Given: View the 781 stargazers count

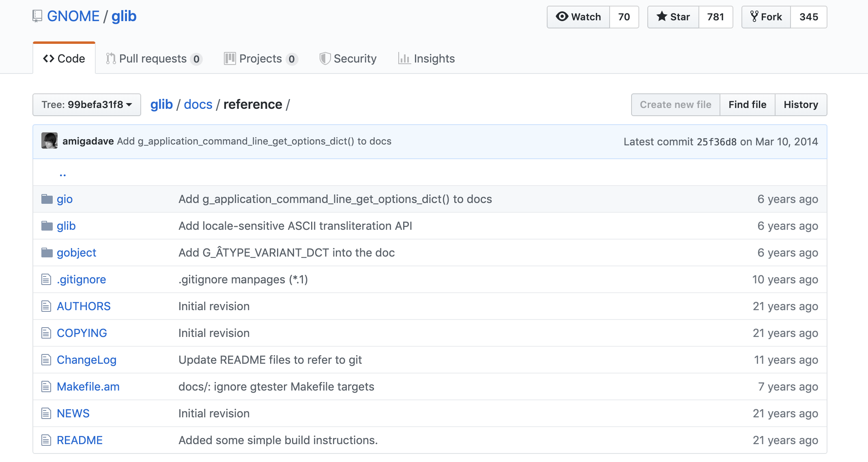Looking at the screenshot, I should tap(715, 17).
